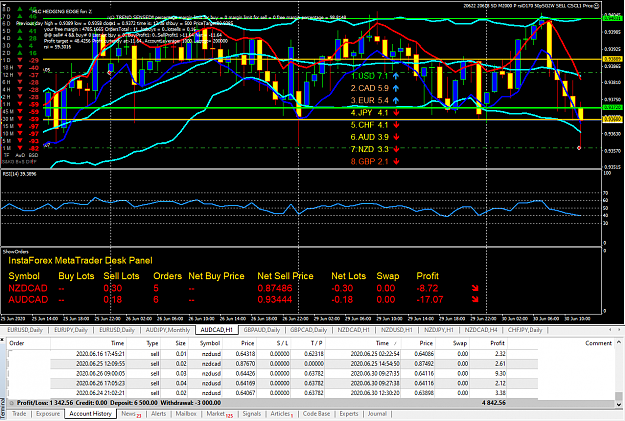
Task: Select the NZDCAD,H4 chart tab
Action: click(481, 330)
